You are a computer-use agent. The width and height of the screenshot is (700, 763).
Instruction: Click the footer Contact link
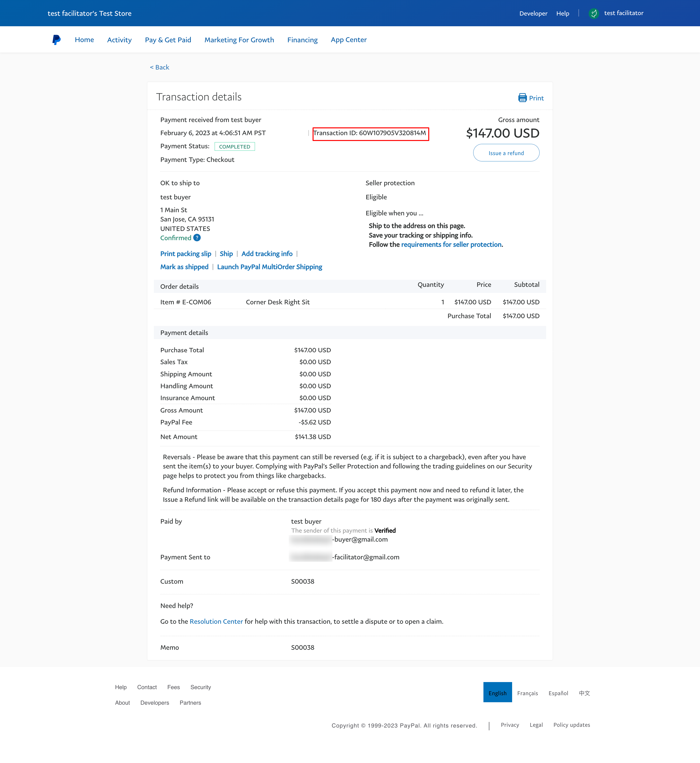point(147,687)
